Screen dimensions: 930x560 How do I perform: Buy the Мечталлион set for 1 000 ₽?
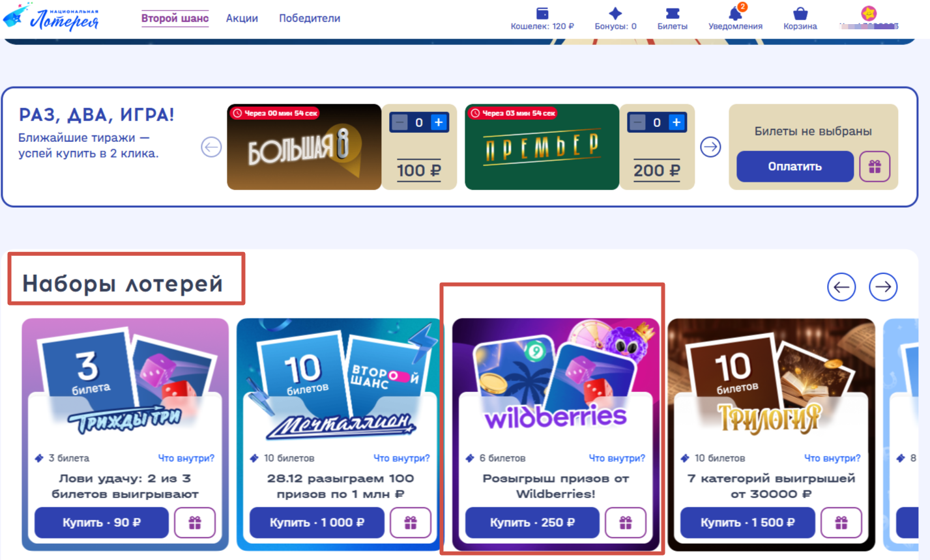[x=317, y=522]
